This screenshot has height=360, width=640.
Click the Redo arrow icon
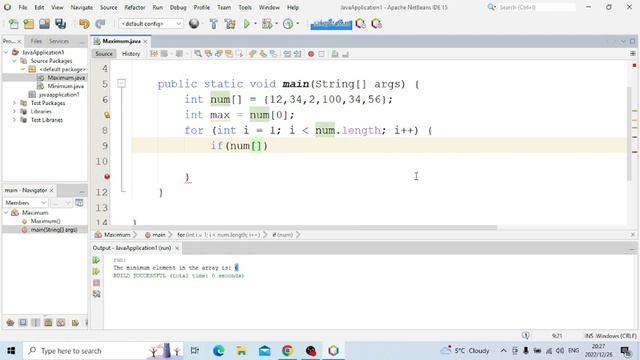point(100,24)
